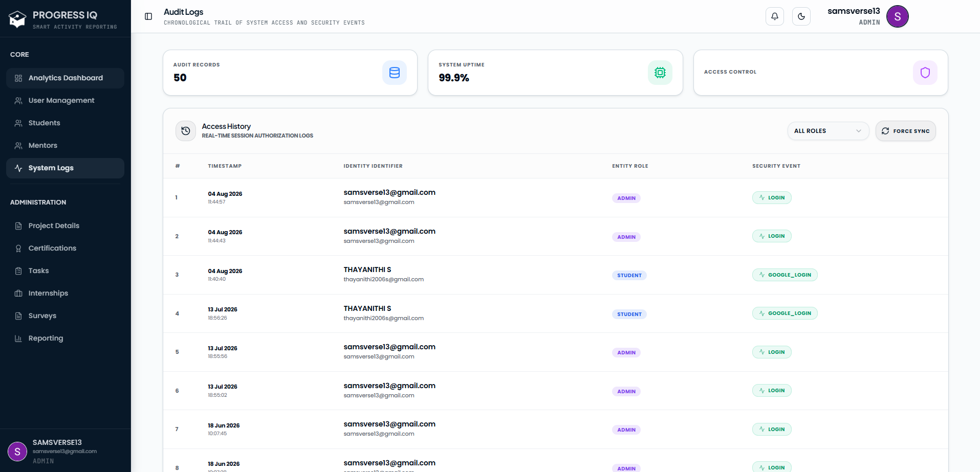Viewport: 980px width, 472px height.
Task: Click the samsverse13 username in header
Action: pyautogui.click(x=854, y=11)
